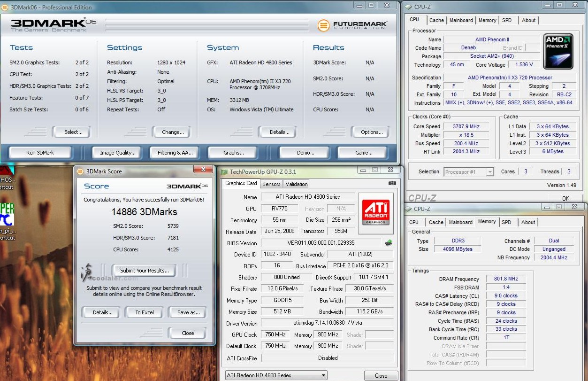Click the Futuremark Corporation logo
Viewport: 588px width, 381px height.
pyautogui.click(x=352, y=25)
